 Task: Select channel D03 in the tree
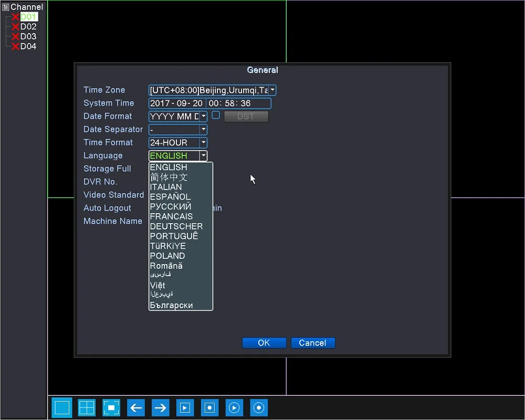click(28, 37)
